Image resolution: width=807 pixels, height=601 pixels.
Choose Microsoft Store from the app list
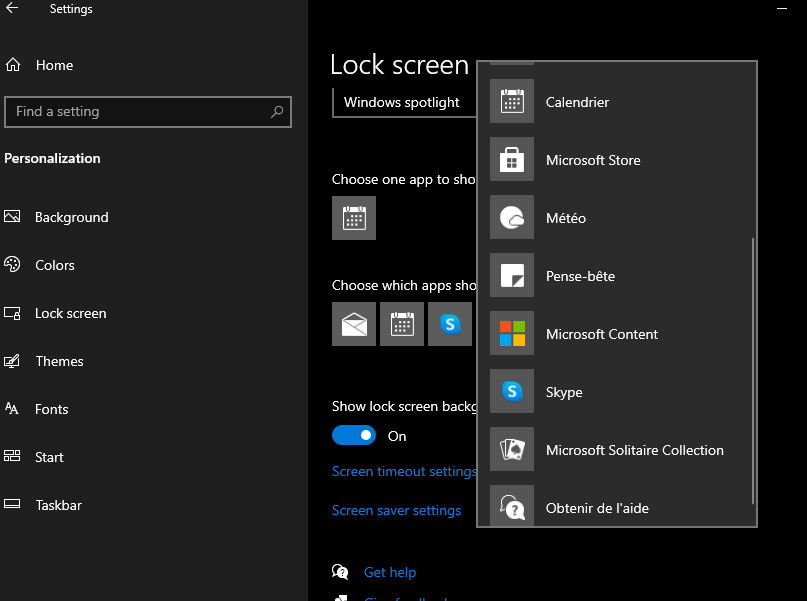(512, 160)
